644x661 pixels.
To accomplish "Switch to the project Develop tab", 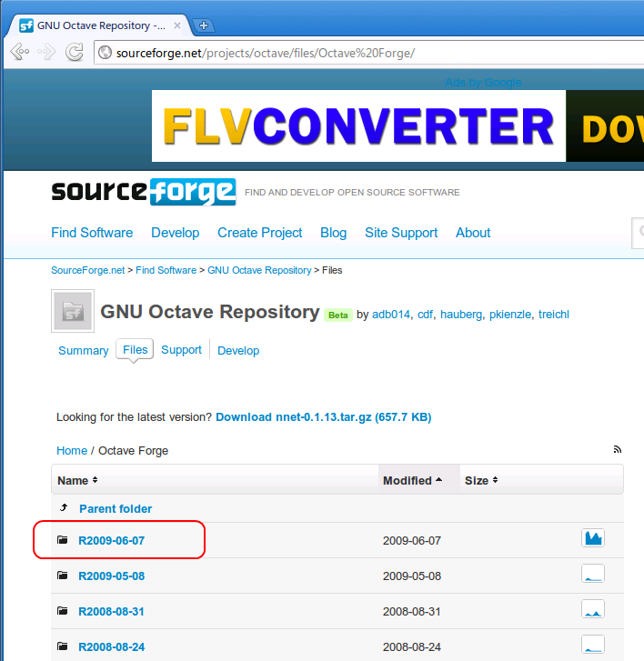I will [238, 351].
